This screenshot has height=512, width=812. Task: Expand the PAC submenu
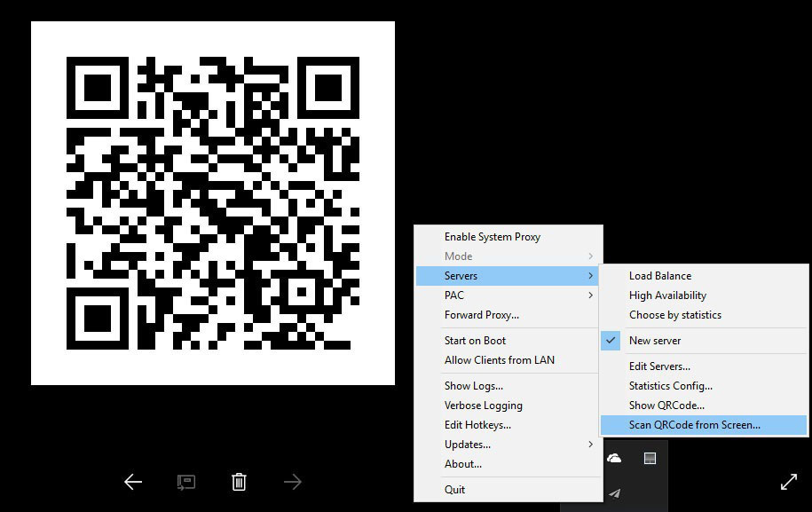[x=453, y=295]
